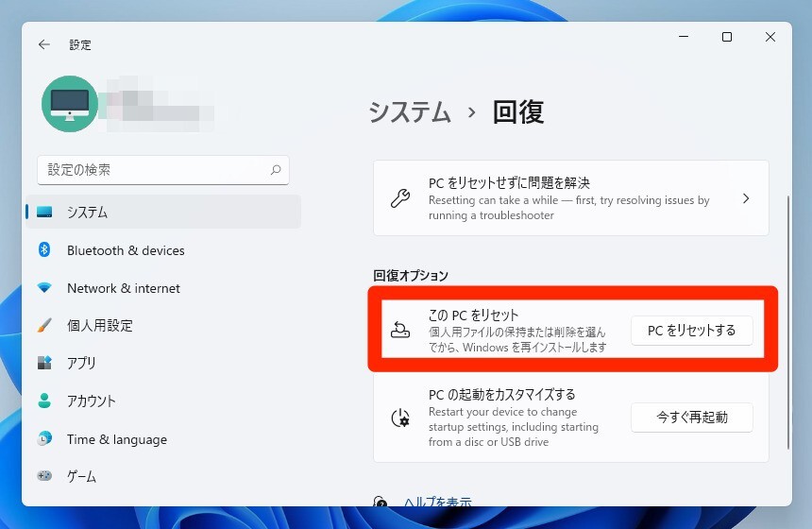This screenshot has height=529, width=812.
Task: Click the help headset icon
Action: coord(381,502)
